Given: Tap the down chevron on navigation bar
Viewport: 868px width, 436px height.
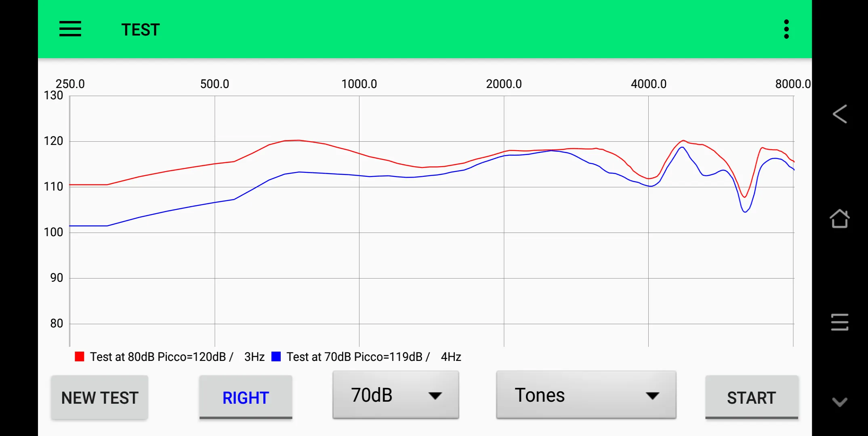Looking at the screenshot, I should click(x=840, y=402).
